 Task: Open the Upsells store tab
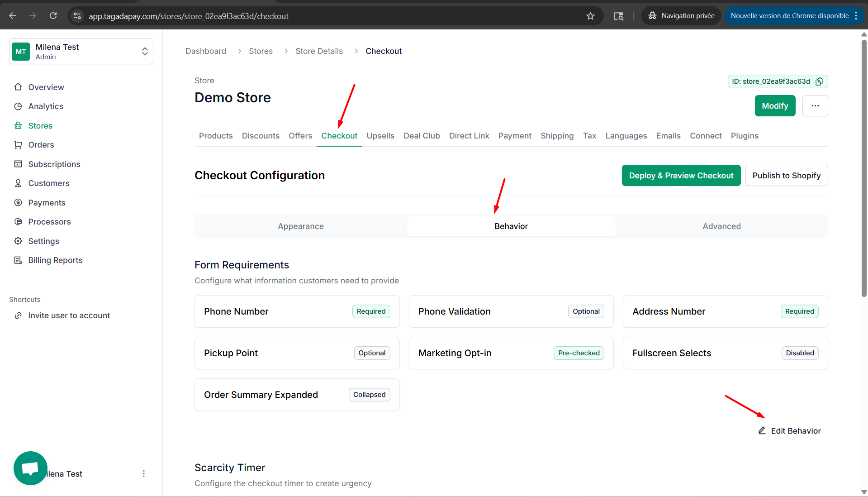tap(380, 136)
